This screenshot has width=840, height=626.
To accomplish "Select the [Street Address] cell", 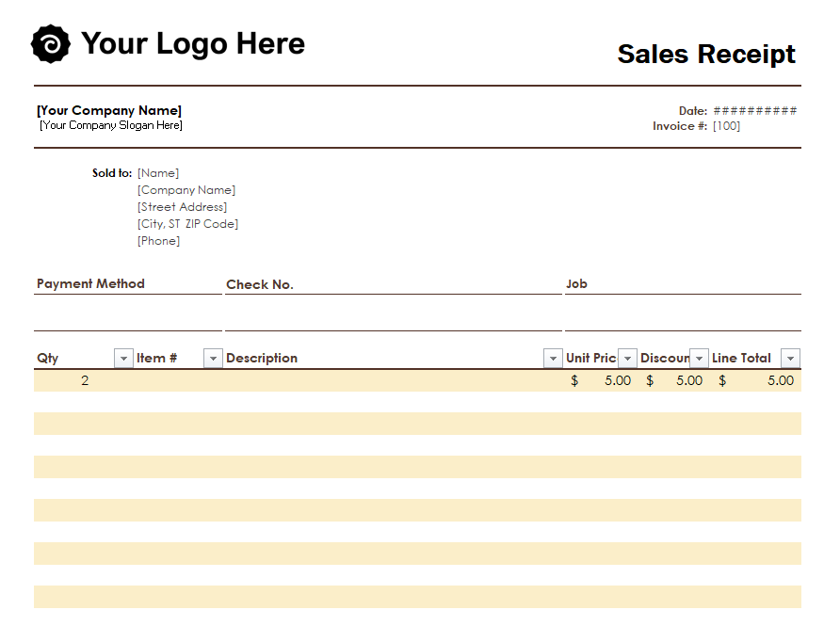I will 182,207.
